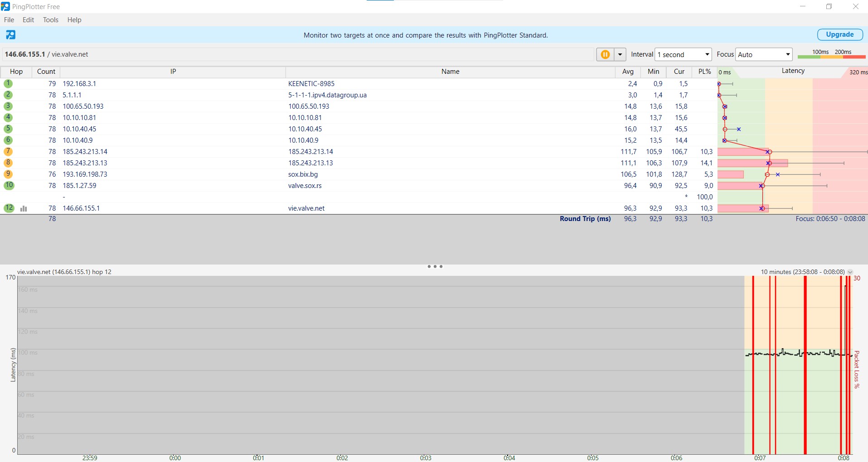Click the Hop column header
Image resolution: width=868 pixels, height=462 pixels.
pyautogui.click(x=16, y=72)
